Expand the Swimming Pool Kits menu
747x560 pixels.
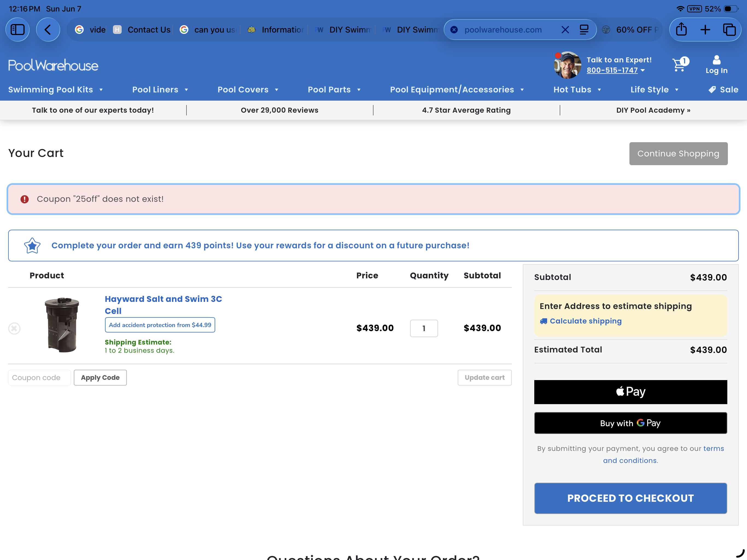pos(56,89)
